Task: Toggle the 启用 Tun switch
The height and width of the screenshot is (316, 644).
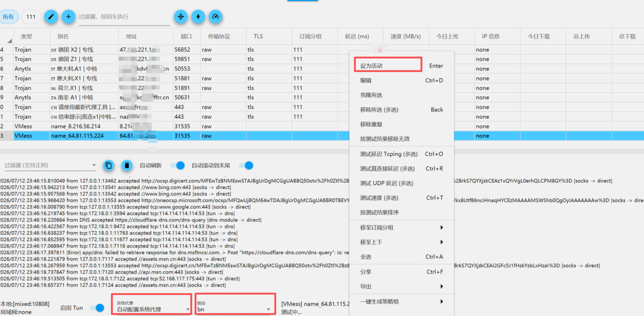Action: coord(97,308)
